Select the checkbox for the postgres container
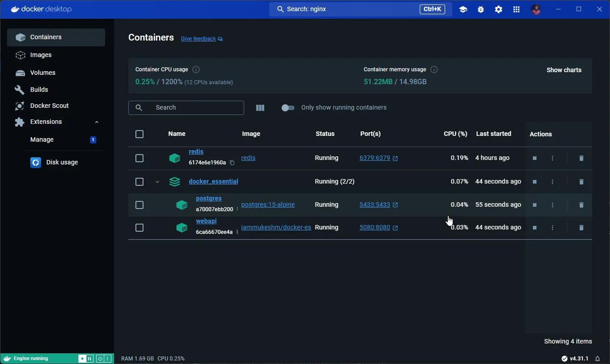 pos(139,205)
